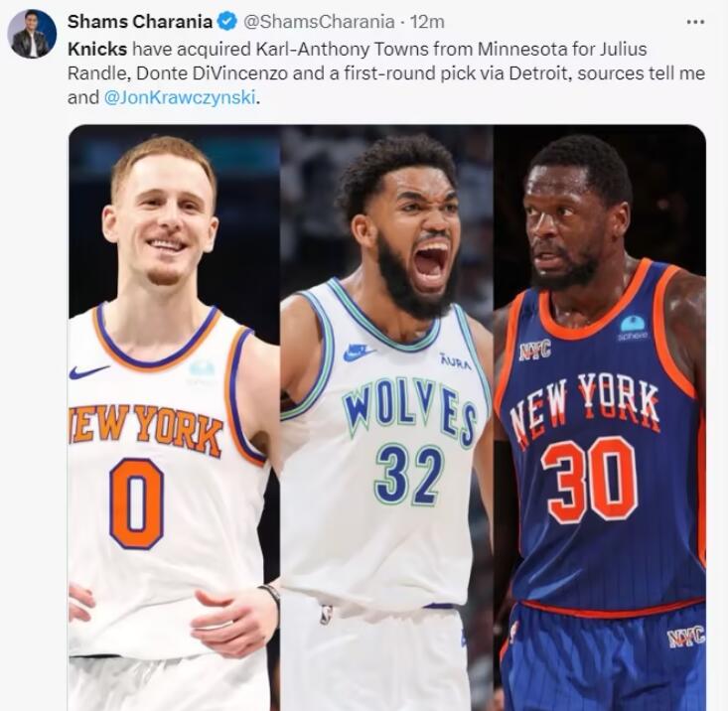728x711 pixels.
Task: Open the three-dot more options menu
Action: click(695, 22)
